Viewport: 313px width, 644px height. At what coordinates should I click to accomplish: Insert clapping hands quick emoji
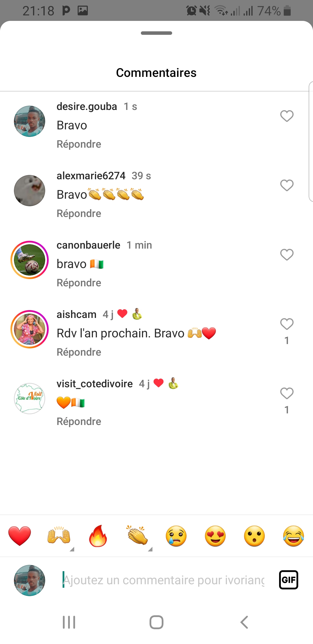[x=137, y=535]
